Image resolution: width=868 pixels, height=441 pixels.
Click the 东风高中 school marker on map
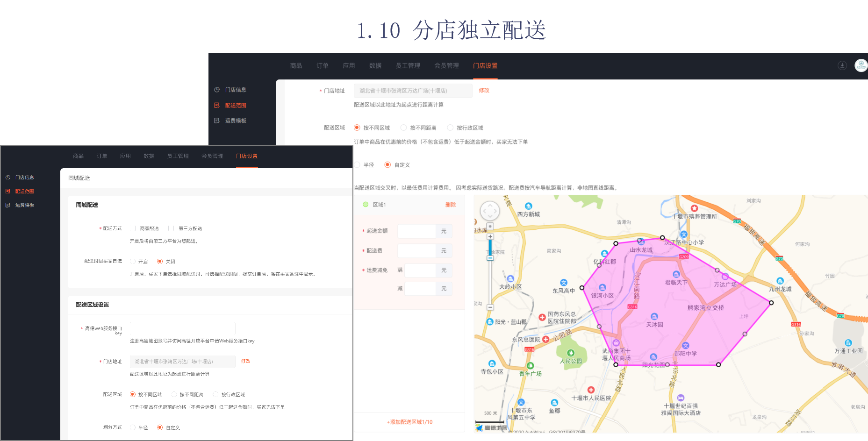[x=564, y=283]
